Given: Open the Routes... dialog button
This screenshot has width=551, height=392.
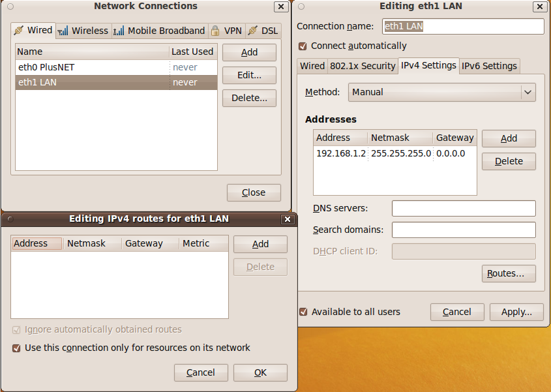Looking at the screenshot, I should [x=509, y=273].
